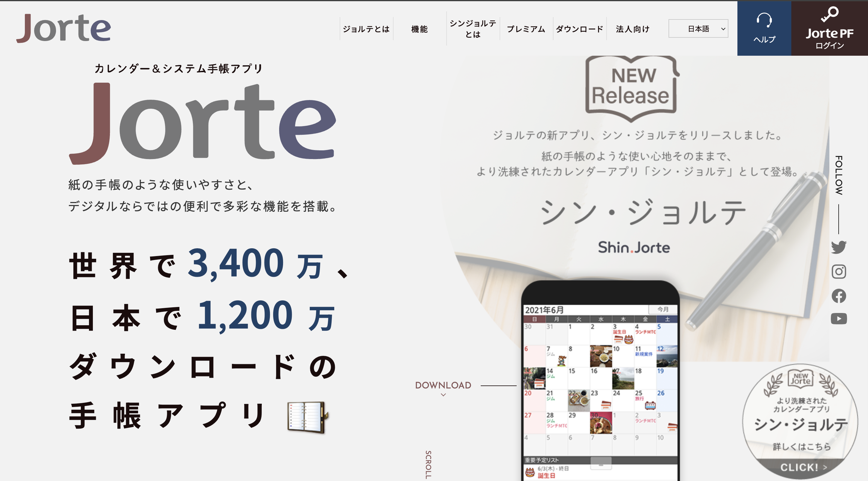Screen dimensions: 868x481
Task: Open the 機能 menu item
Action: [420, 29]
